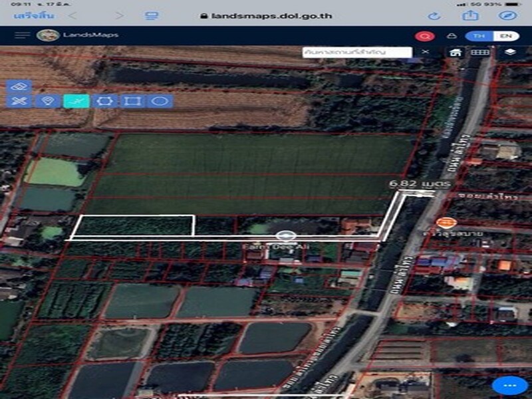Tap the red search circle button
Image resolution: width=532 pixels, height=399 pixels.
(x=424, y=36)
